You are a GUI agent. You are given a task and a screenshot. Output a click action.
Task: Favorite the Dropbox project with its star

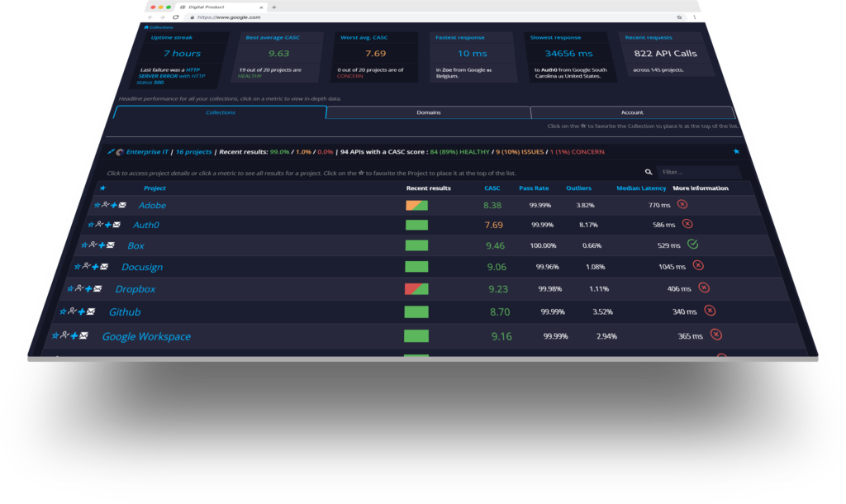tap(70, 288)
